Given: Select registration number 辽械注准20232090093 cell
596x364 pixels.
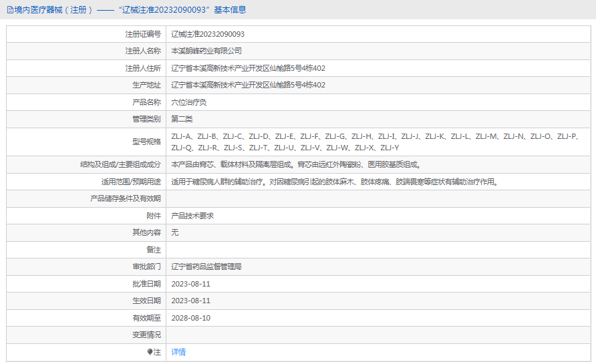Looking at the screenshot, I should [x=208, y=34].
